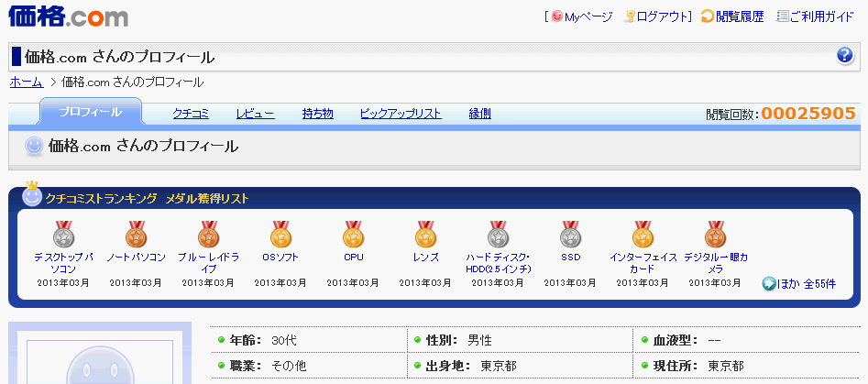868x384 pixels.
Task: Open the CPU category link
Action: [x=353, y=258]
